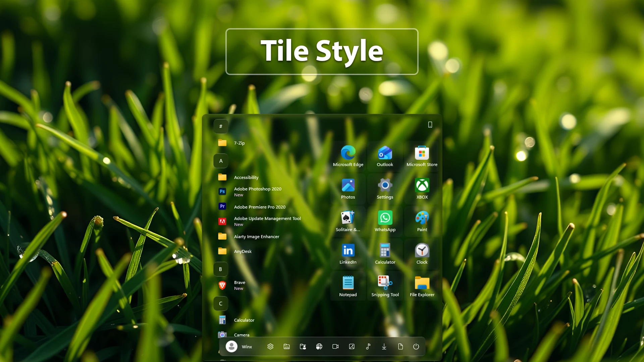Open the Videos folder icon in bottom bar
The image size is (644, 362).
[335, 347]
